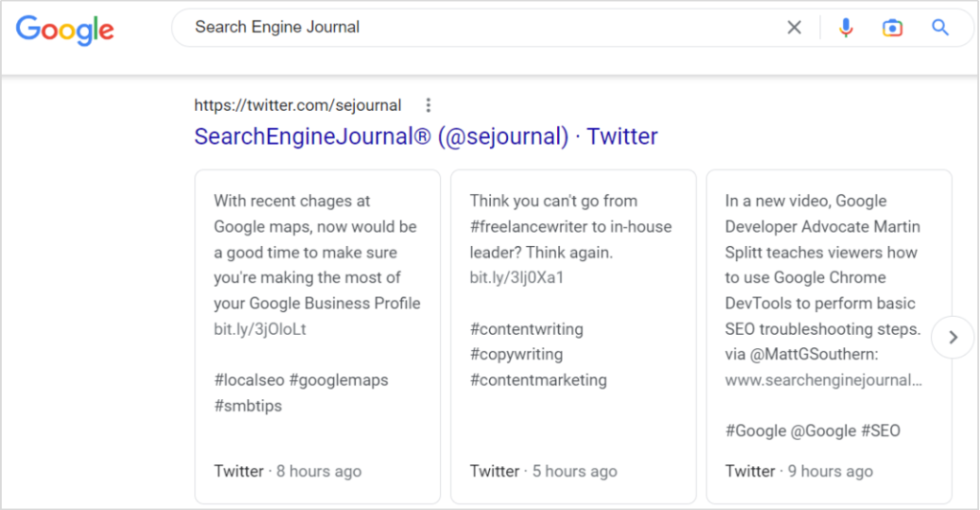Click the https://twitter.com/sejournal URL text
The height and width of the screenshot is (510, 980).
click(298, 105)
